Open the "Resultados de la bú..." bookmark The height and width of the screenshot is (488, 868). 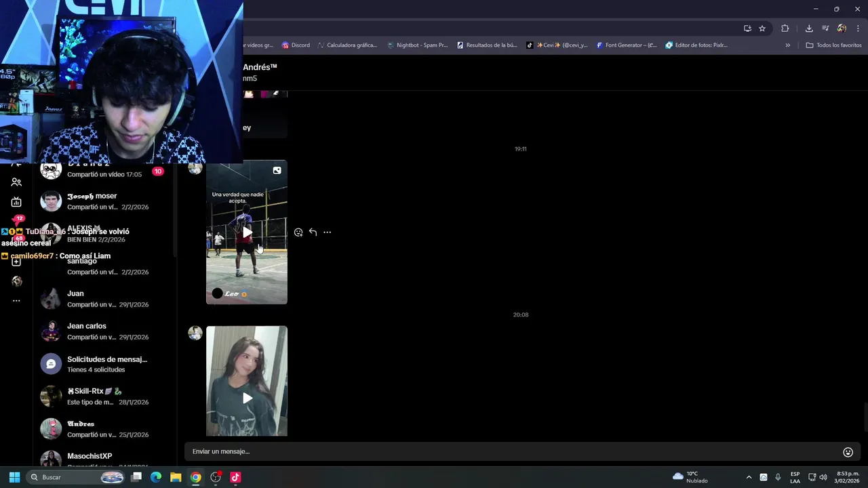(x=487, y=45)
